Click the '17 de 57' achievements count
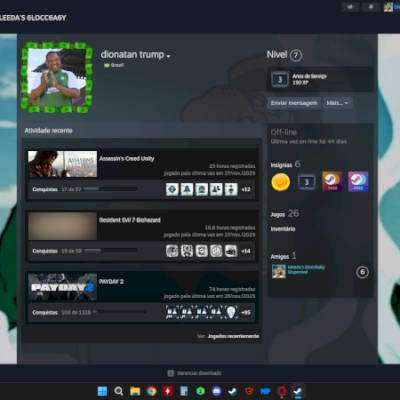 point(71,189)
